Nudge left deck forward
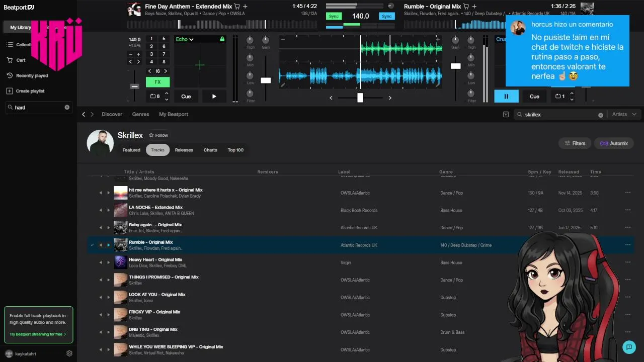The image size is (644, 362). [x=138, y=62]
